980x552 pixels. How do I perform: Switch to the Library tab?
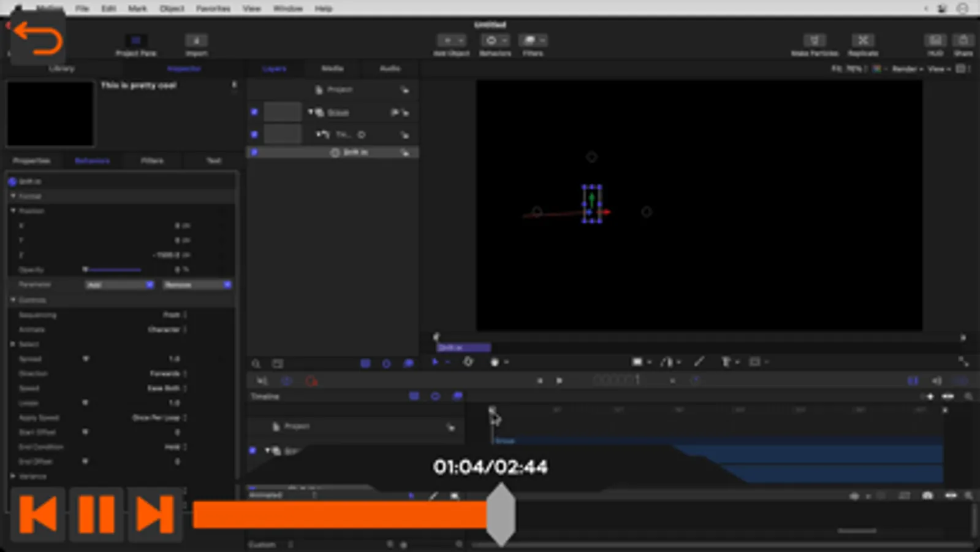pos(62,69)
